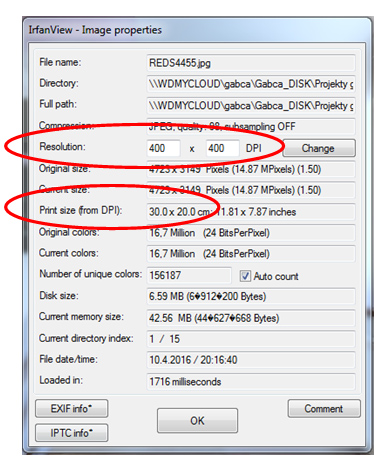Click the Current memory size value 42.56 MB

pos(251,318)
